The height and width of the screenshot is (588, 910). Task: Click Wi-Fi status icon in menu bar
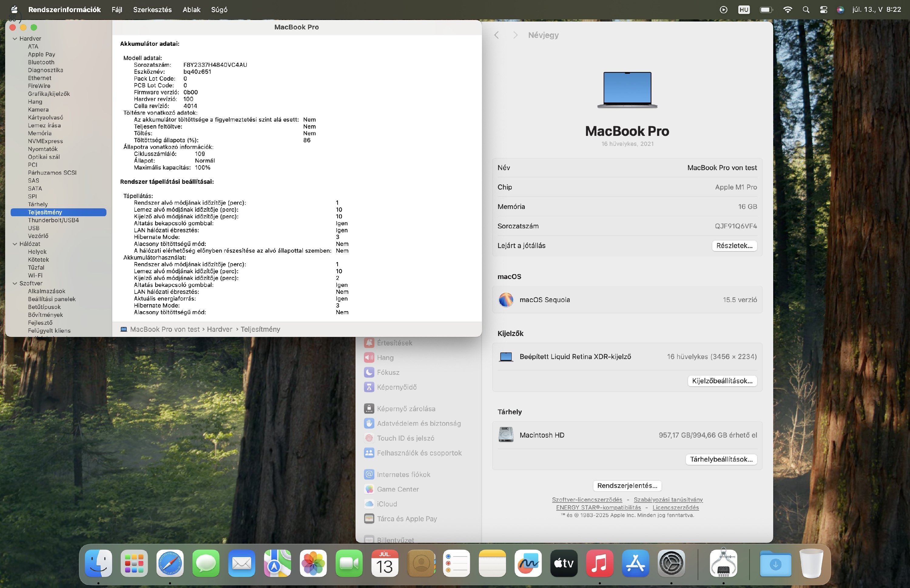pos(787,9)
